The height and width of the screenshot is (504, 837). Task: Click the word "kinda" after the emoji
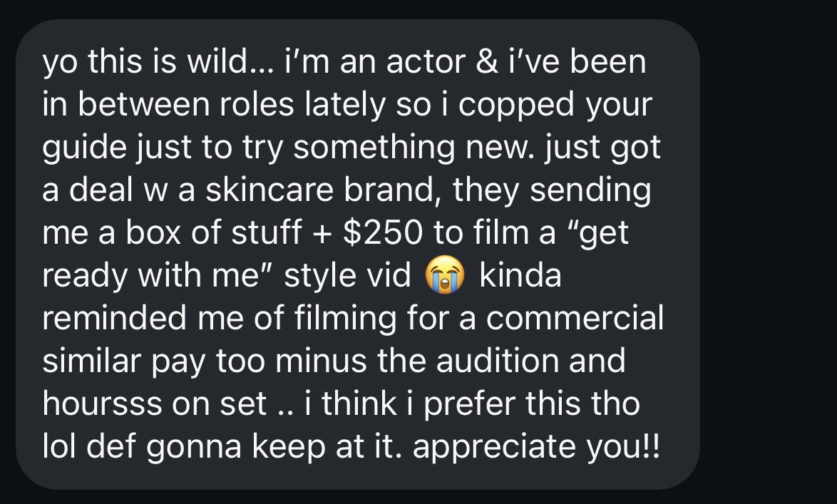pyautogui.click(x=520, y=275)
